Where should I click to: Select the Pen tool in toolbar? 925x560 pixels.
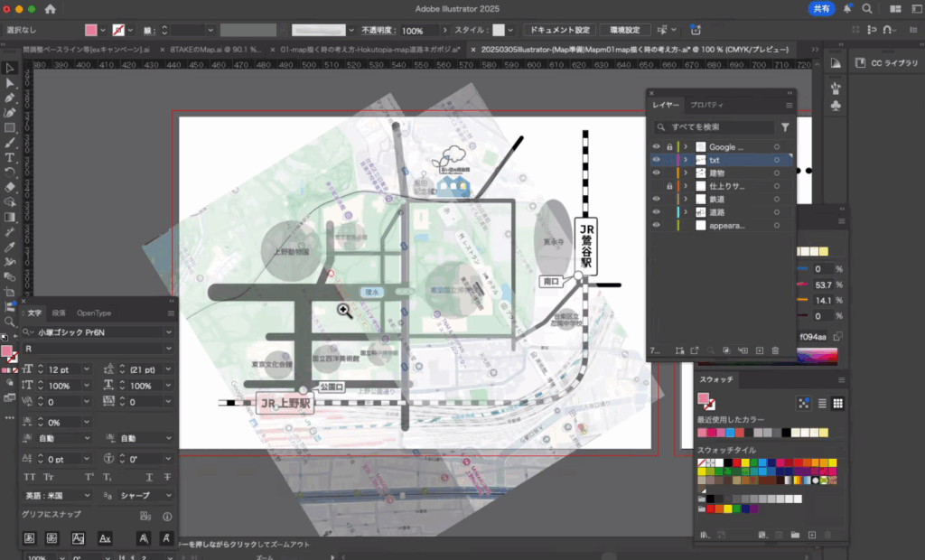(x=10, y=98)
